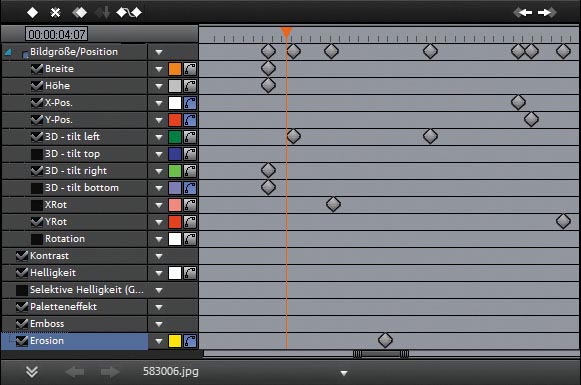
Task: Toggle curve interpolation icon for Breite
Action: [190, 69]
